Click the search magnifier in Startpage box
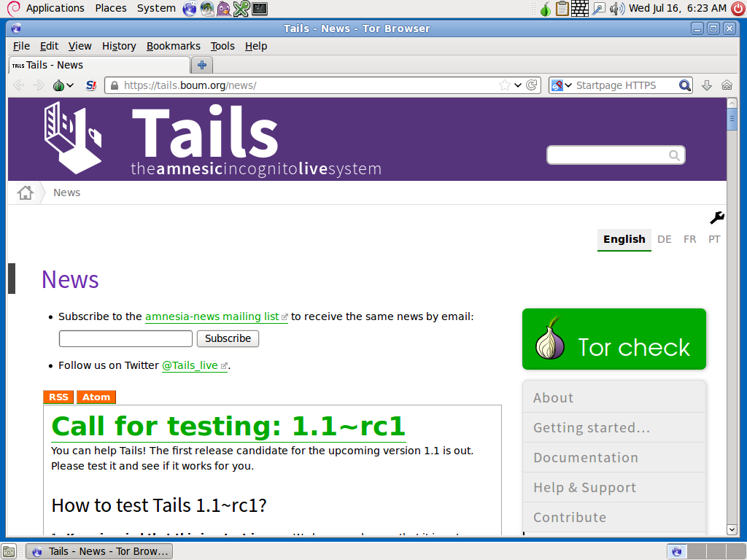Screen dimensions: 747x560 (x=684, y=85)
